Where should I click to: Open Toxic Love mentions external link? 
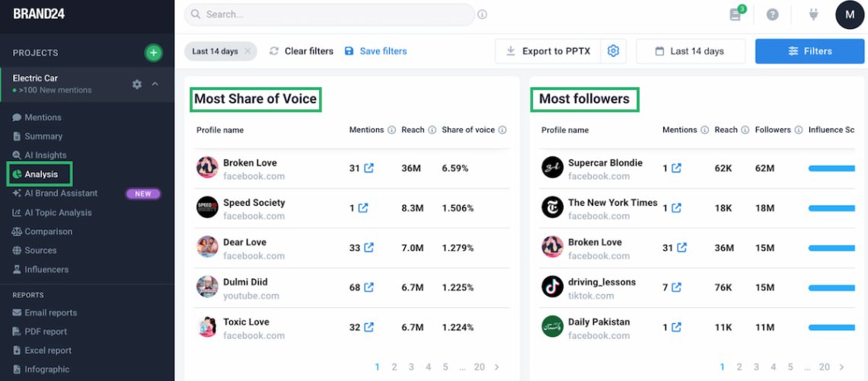369,328
